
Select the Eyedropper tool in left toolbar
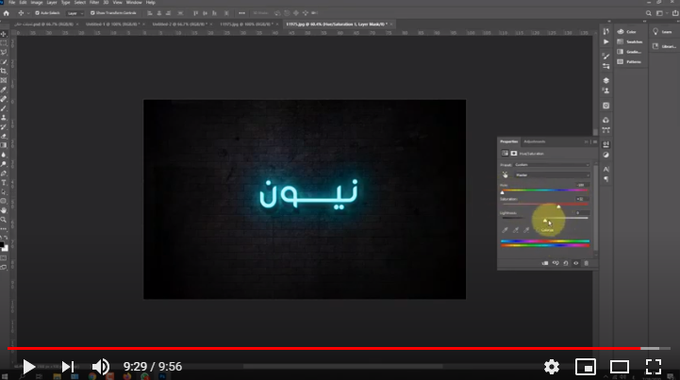coord(4,90)
